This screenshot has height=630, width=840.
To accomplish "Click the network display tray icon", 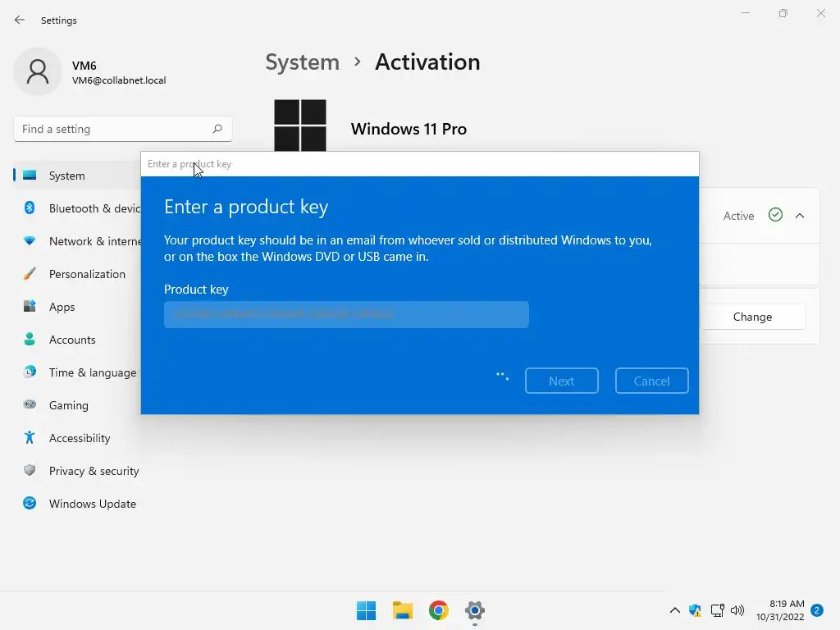I will pyautogui.click(x=717, y=610).
